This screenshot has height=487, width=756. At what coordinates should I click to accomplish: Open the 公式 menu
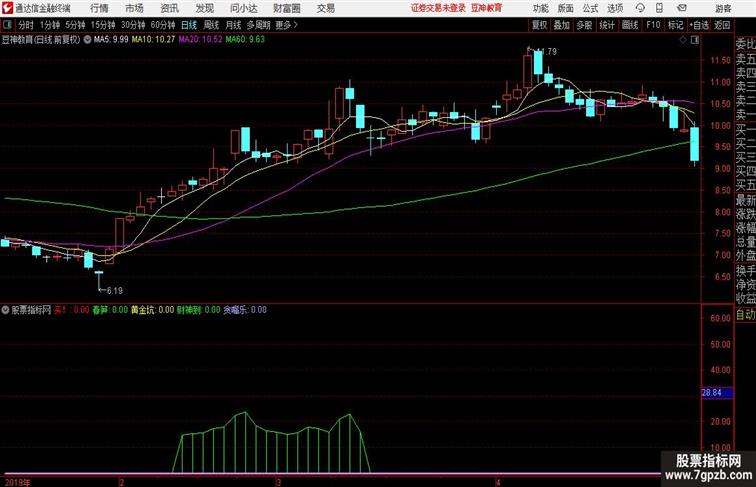(x=590, y=8)
